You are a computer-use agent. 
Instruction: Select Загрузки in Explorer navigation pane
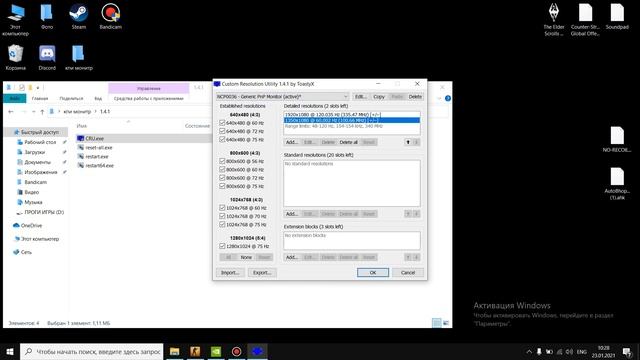[x=35, y=152]
